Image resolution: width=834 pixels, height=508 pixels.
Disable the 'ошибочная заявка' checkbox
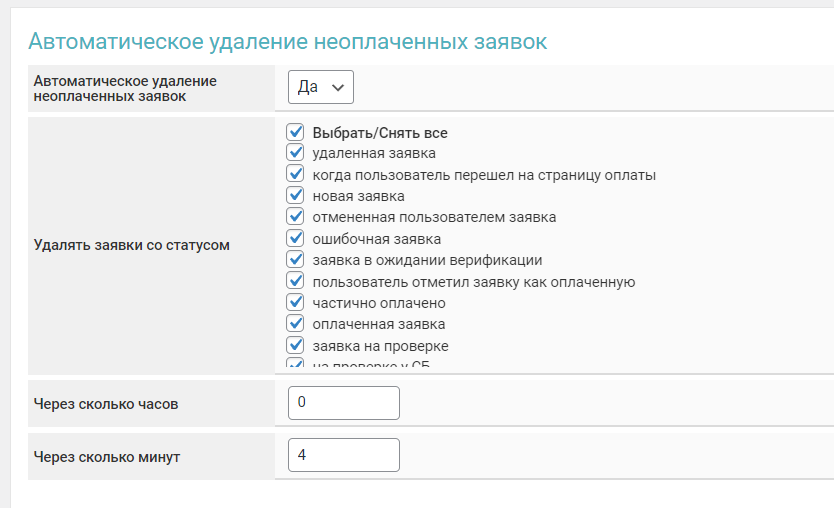pos(295,238)
